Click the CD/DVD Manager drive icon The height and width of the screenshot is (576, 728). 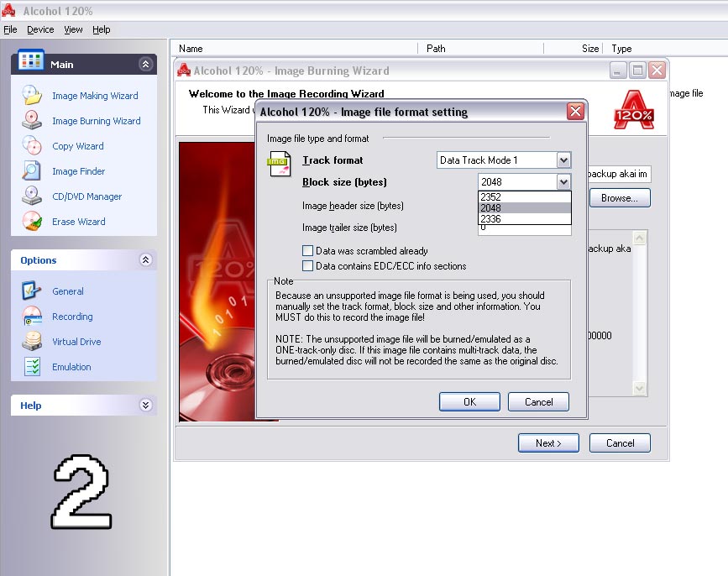tap(32, 196)
